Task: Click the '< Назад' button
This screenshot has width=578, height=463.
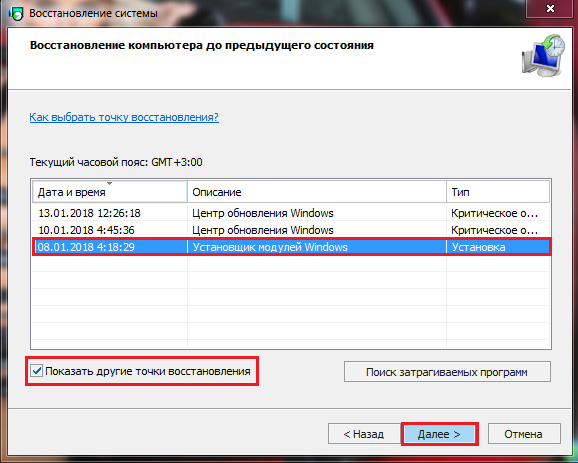Action: [x=364, y=434]
